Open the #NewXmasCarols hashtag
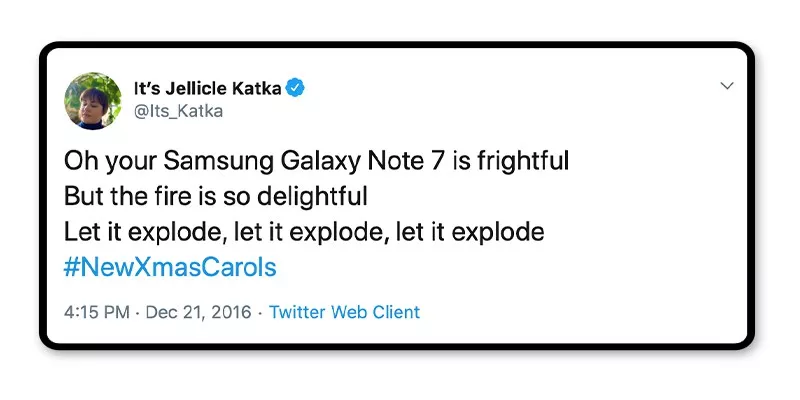The height and width of the screenshot is (400, 800). point(169,267)
